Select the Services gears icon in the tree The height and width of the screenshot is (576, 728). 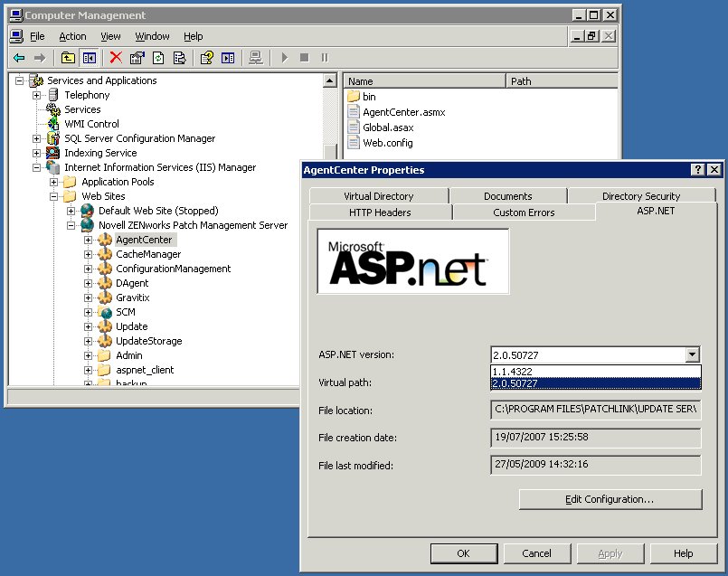tap(53, 109)
